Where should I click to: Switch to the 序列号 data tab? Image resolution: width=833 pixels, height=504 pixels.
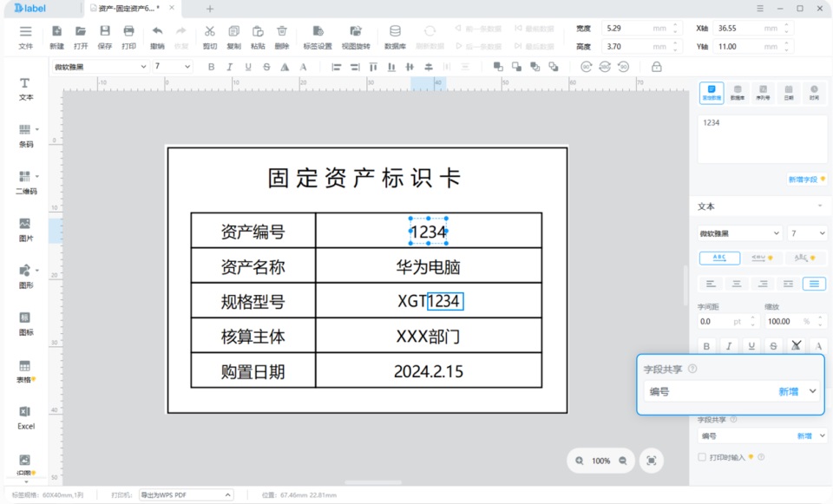click(x=763, y=93)
